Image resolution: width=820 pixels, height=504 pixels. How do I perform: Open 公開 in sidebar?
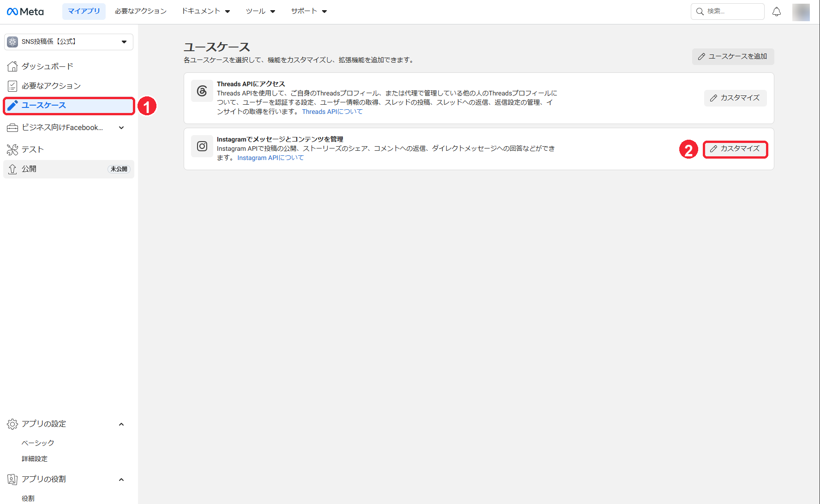(x=69, y=169)
